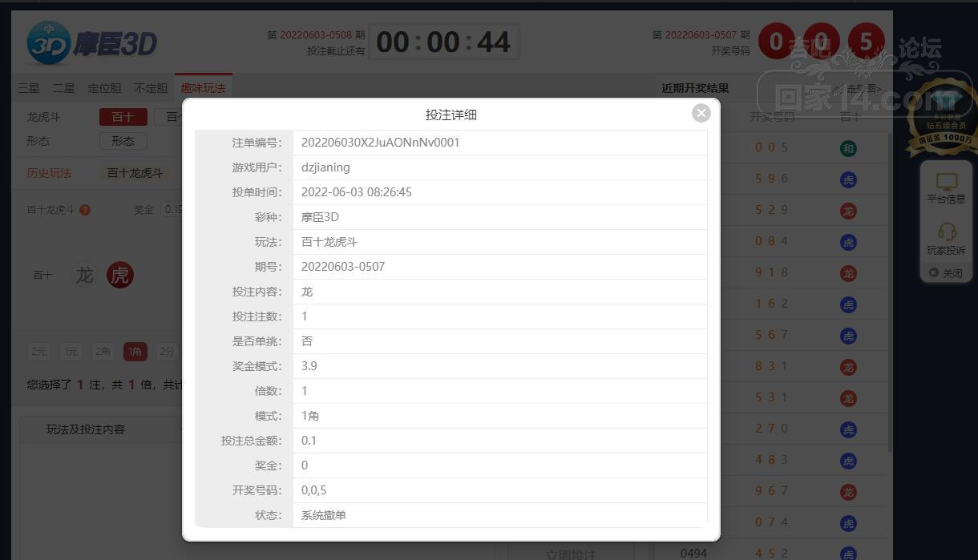Click the 期号 value 20220603-0507 in dialog
The width and height of the screenshot is (978, 560).
click(343, 267)
